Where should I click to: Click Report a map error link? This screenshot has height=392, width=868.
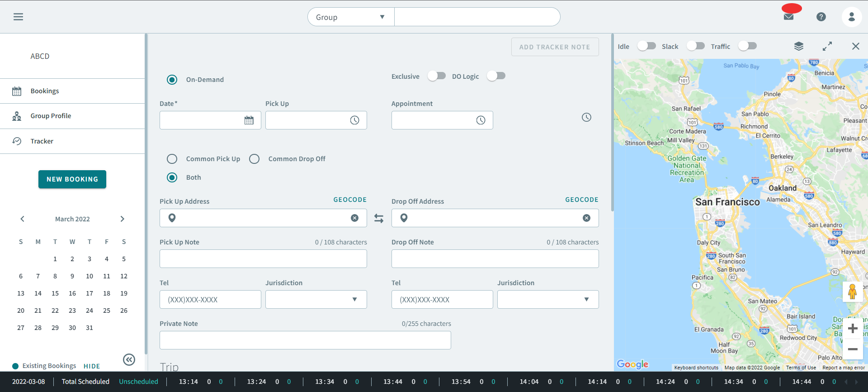pyautogui.click(x=844, y=368)
